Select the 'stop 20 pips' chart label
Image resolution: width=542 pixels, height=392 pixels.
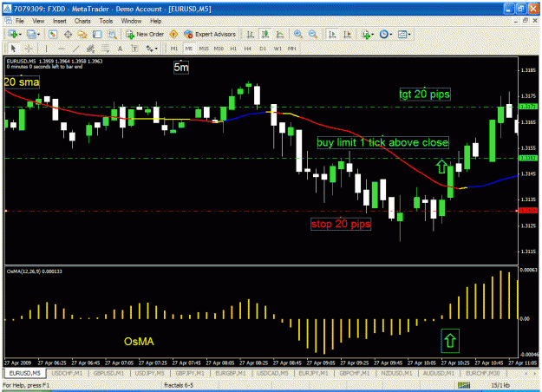coord(341,224)
